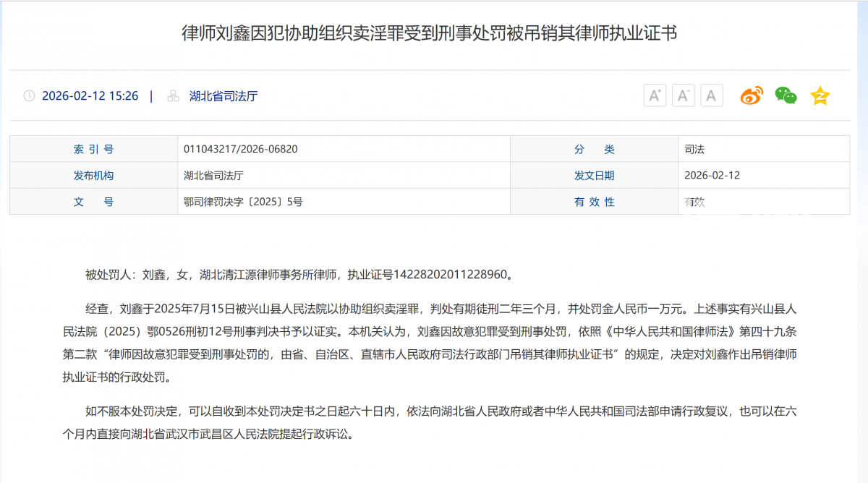Click the 分类 value 司法
Screen dimensions: 868x483
(x=694, y=150)
